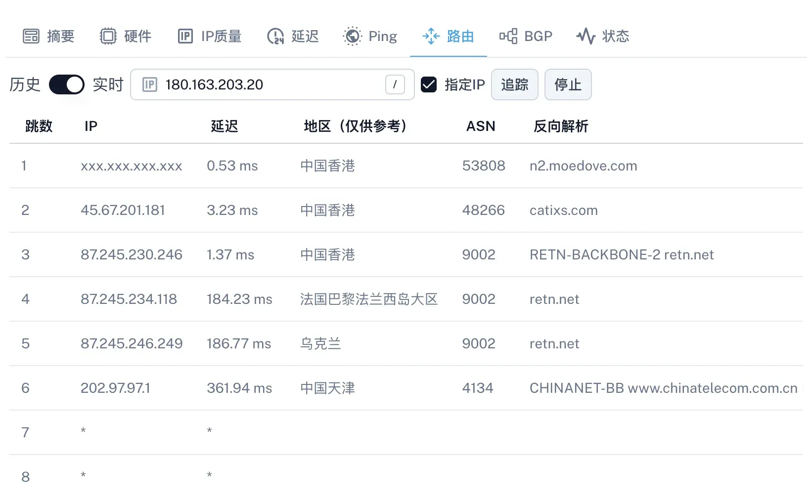This screenshot has height=504, width=812.
Task: Click IP 87.245.230.246 in hop 3
Action: 132,254
